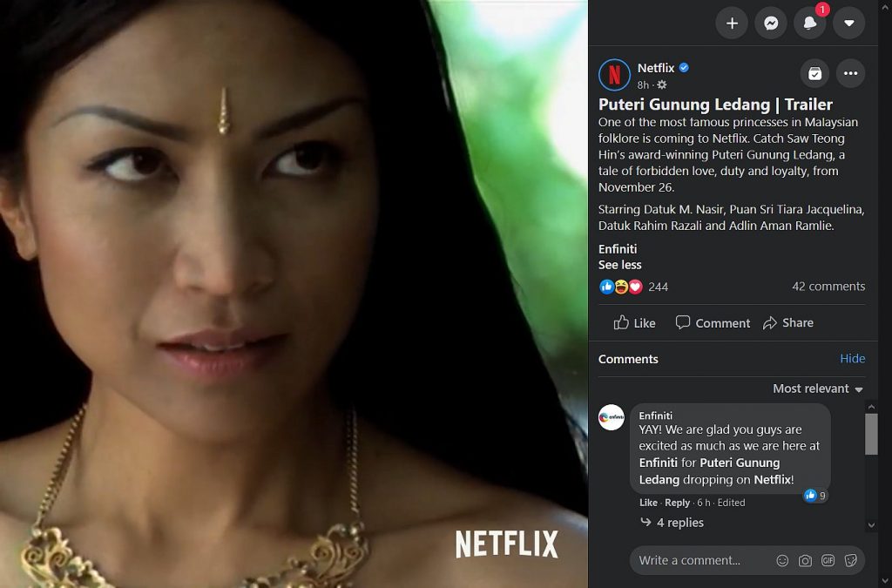Hide the Comments section
The image size is (892, 588).
pos(852,358)
